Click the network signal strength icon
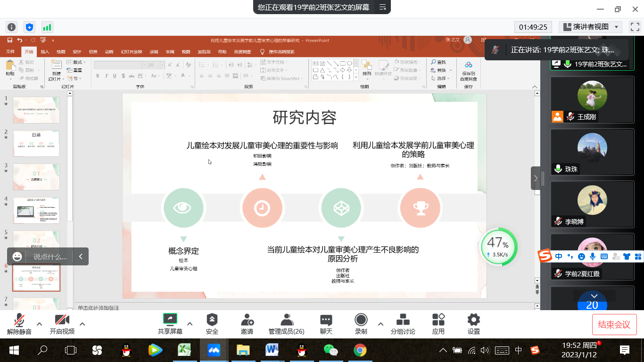This screenshot has height=362, width=644. [x=47, y=27]
